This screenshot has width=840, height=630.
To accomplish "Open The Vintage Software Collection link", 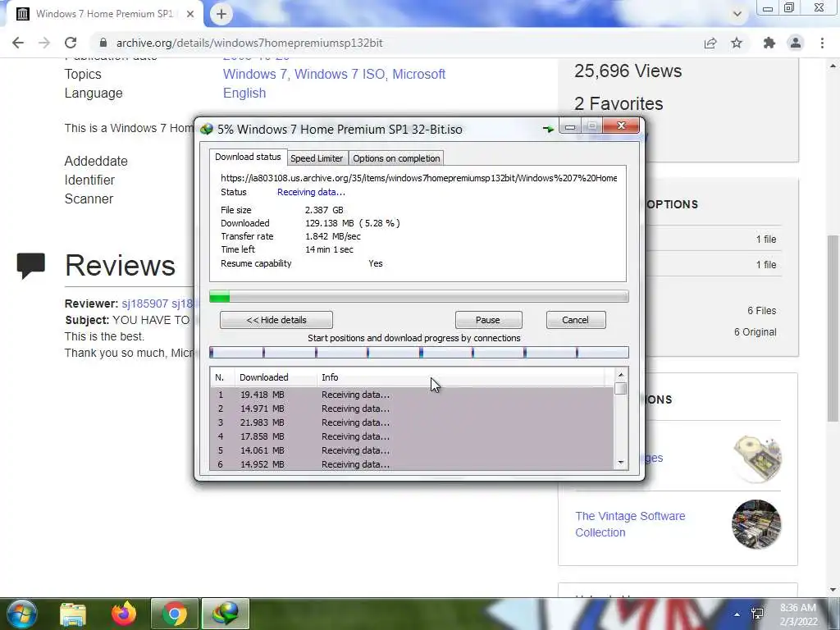I will (x=630, y=524).
